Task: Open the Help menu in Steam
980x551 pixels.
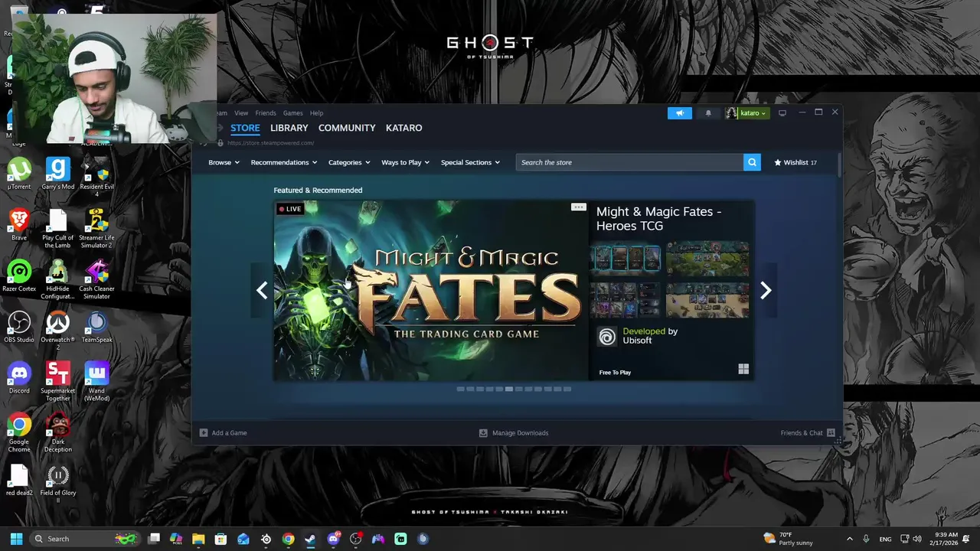Action: pyautogui.click(x=316, y=113)
